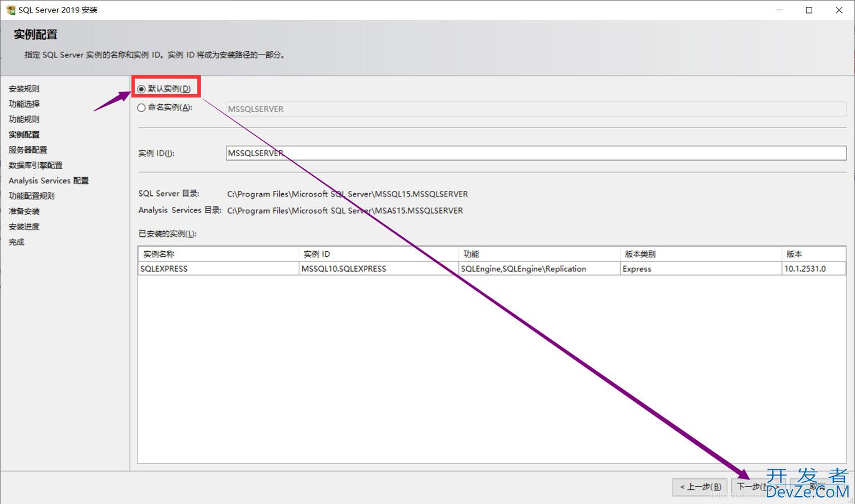Sort by 版本 column header
Screen dimensions: 855x504
[814, 254]
